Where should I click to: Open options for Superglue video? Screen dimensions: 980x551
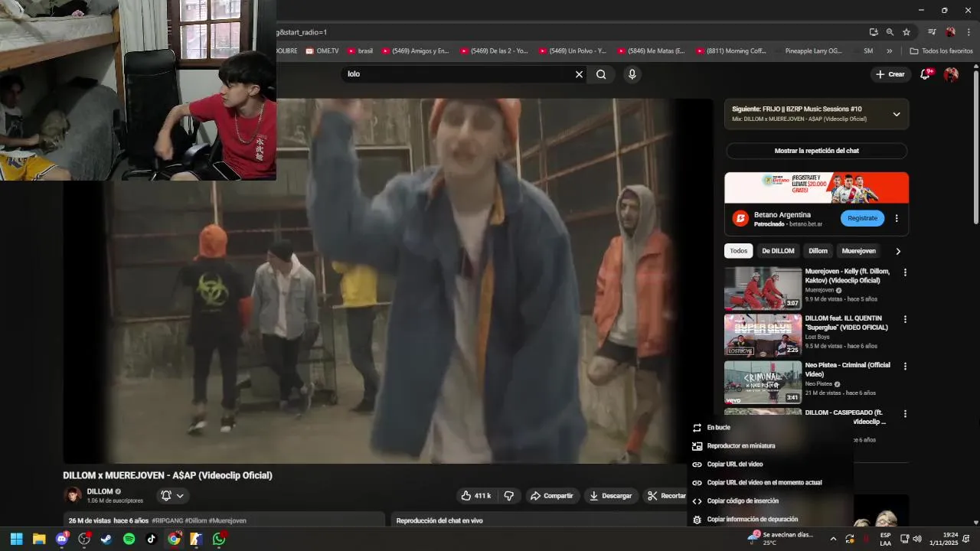click(x=905, y=319)
